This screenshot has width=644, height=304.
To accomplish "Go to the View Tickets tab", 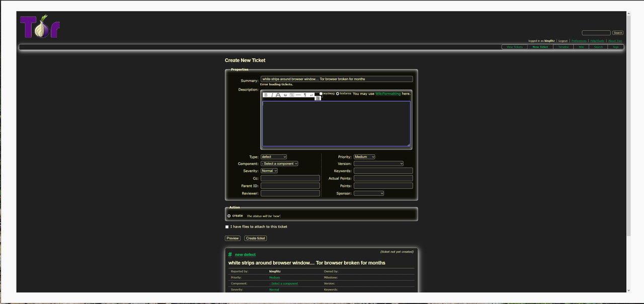I will 515,47.
